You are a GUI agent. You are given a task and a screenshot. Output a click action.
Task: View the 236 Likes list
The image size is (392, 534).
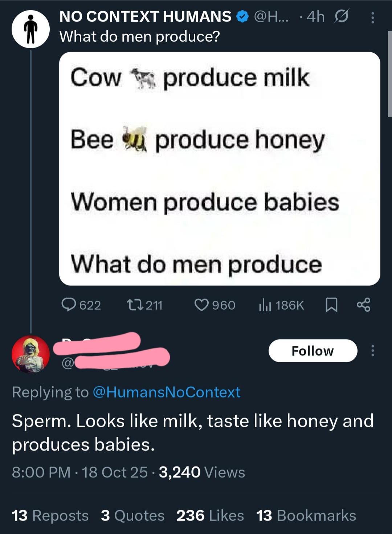(x=210, y=515)
